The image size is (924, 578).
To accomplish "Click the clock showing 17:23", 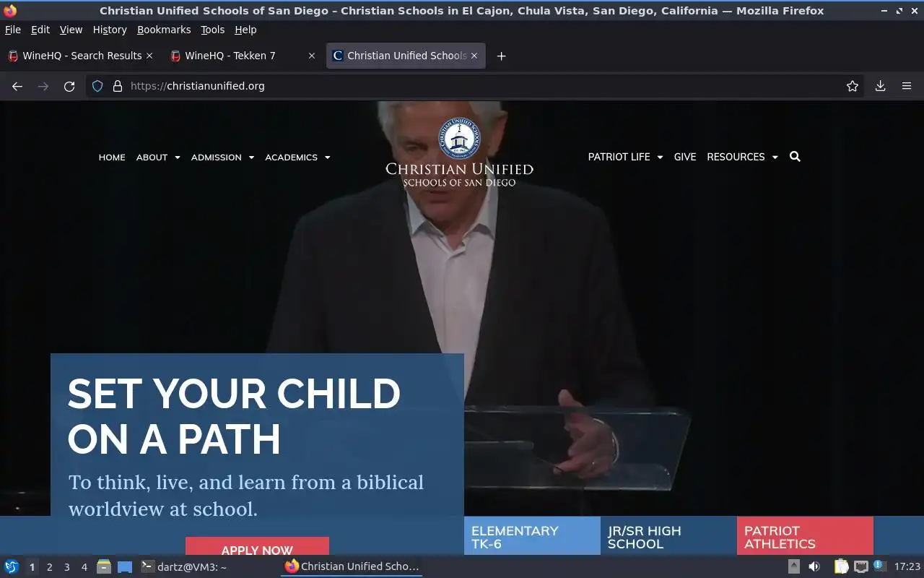I will [907, 566].
